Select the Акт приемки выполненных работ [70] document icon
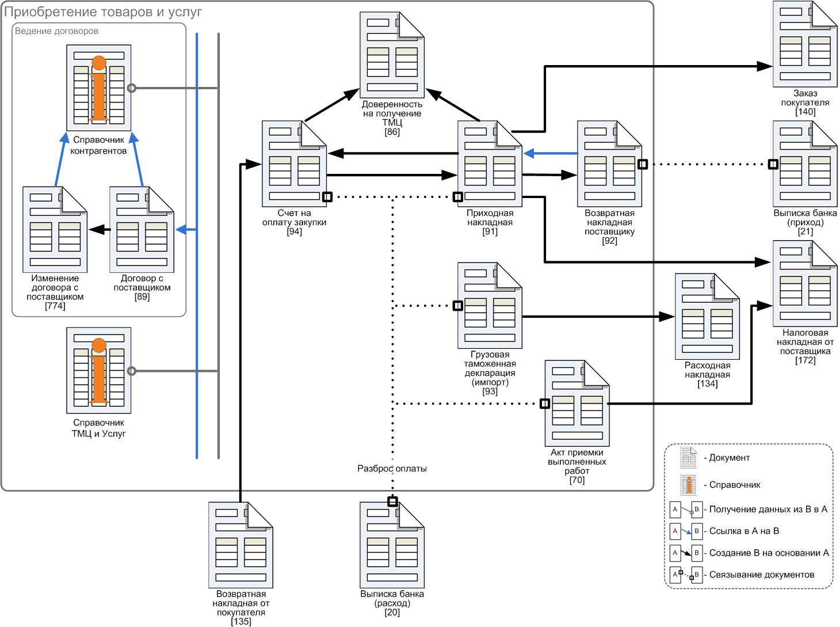840x627 pixels. coord(577,404)
